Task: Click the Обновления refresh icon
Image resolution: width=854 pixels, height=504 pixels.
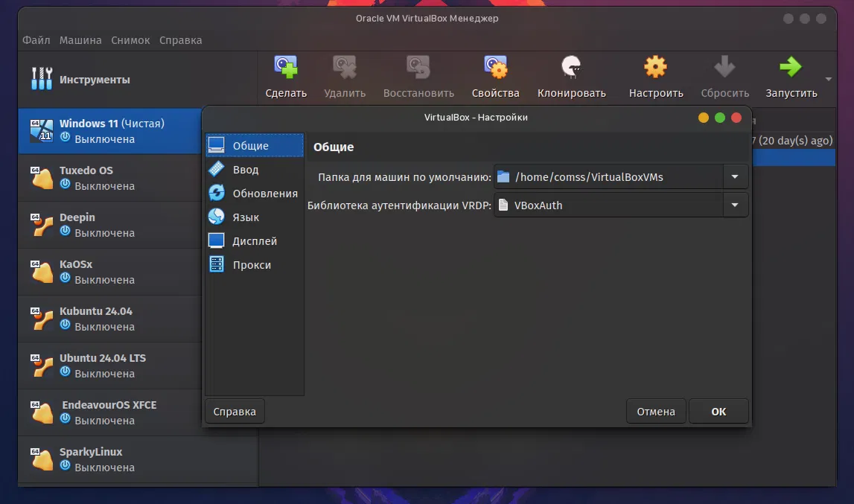Action: pyautogui.click(x=216, y=193)
